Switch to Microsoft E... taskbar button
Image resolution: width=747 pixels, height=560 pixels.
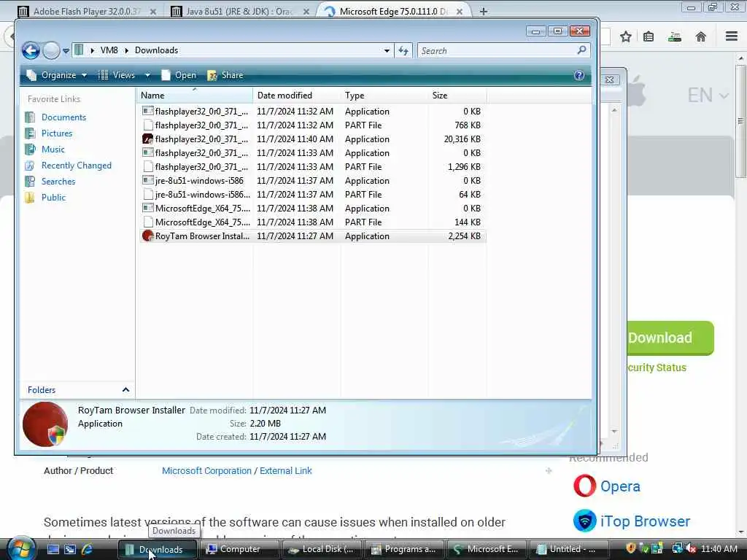point(487,549)
